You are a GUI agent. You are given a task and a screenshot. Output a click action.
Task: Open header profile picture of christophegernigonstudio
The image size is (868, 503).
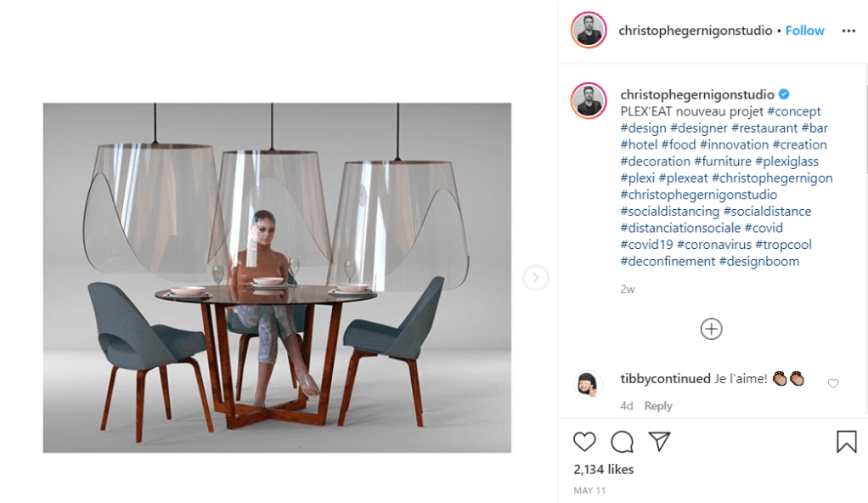[x=589, y=30]
